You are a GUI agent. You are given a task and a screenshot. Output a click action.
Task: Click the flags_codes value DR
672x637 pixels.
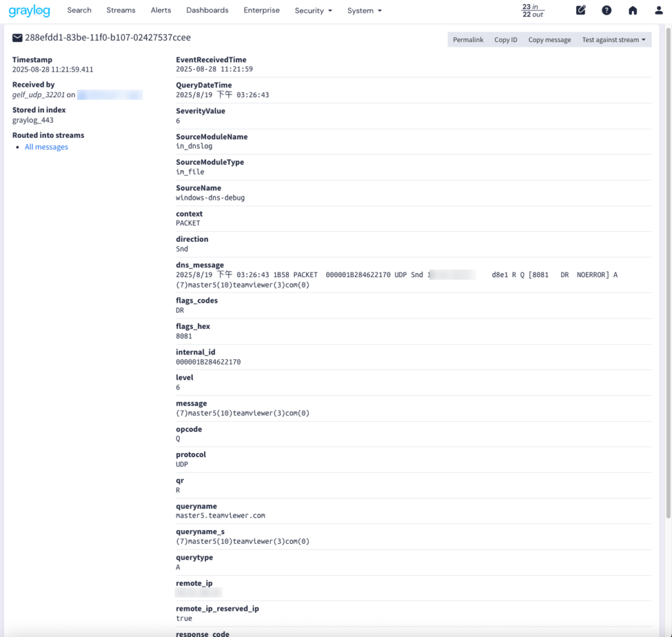point(180,310)
